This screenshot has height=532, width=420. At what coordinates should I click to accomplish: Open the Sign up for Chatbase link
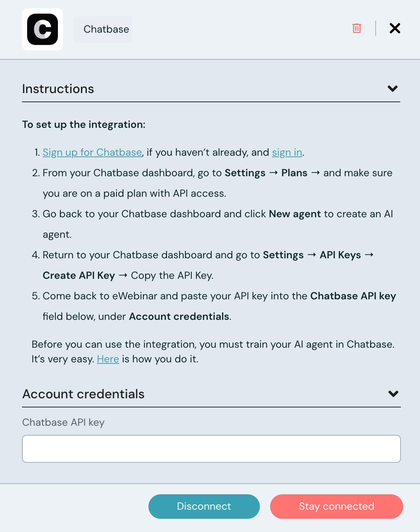92,152
